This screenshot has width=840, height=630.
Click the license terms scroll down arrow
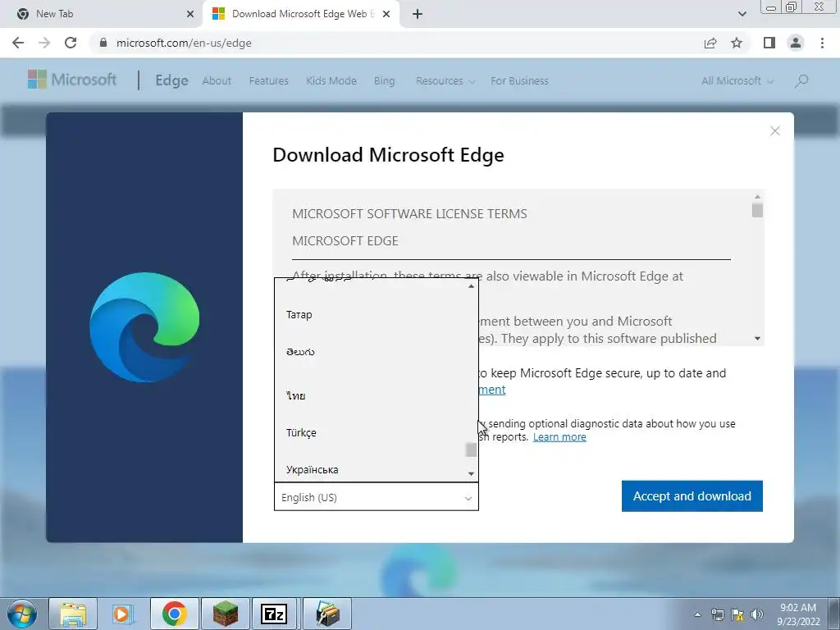click(x=757, y=339)
